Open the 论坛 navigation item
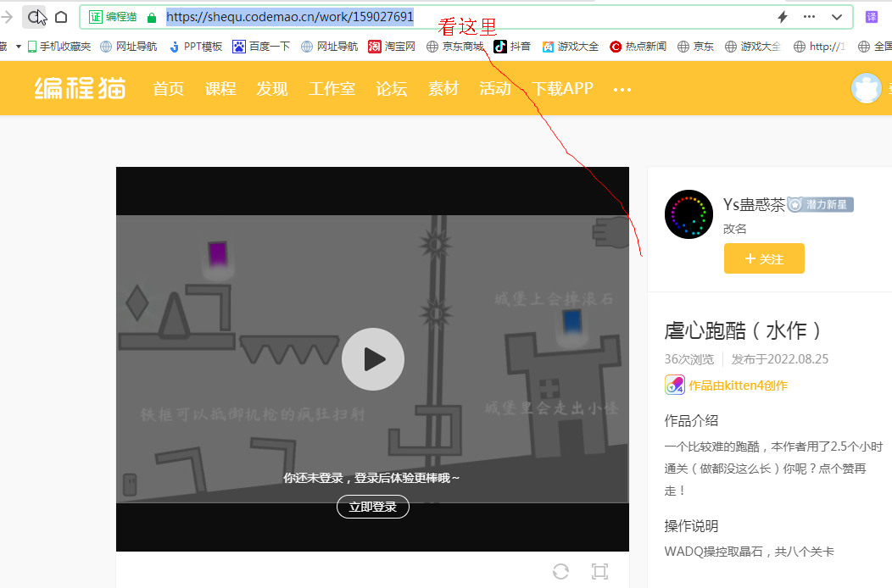 click(392, 89)
